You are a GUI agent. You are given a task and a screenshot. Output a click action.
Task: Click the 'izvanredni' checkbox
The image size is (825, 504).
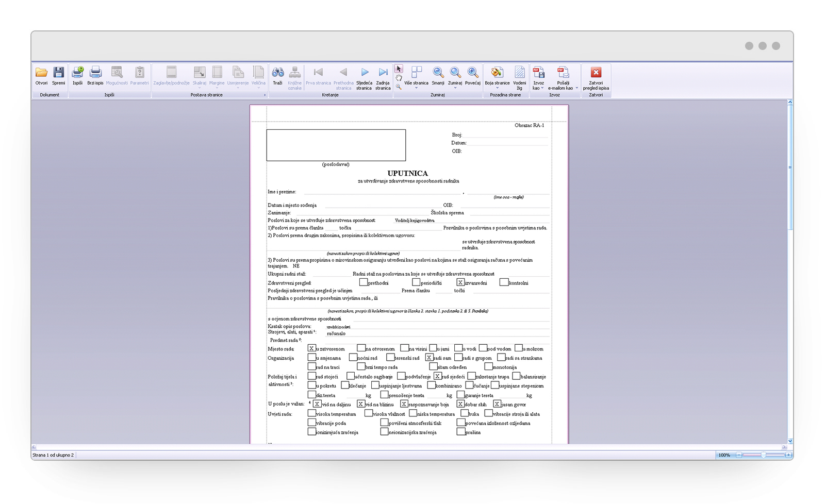tap(460, 282)
